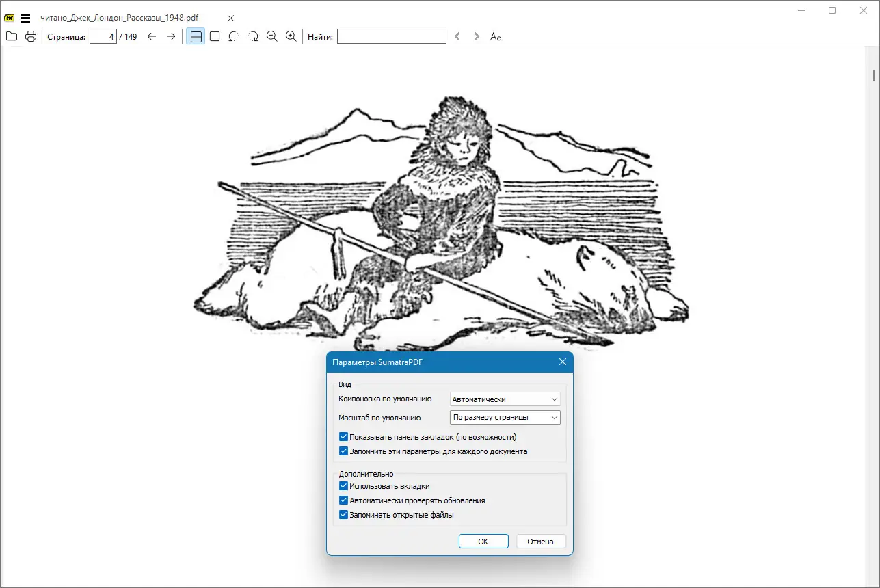
Task: Maximize the SumatraPDF window
Action: click(832, 10)
